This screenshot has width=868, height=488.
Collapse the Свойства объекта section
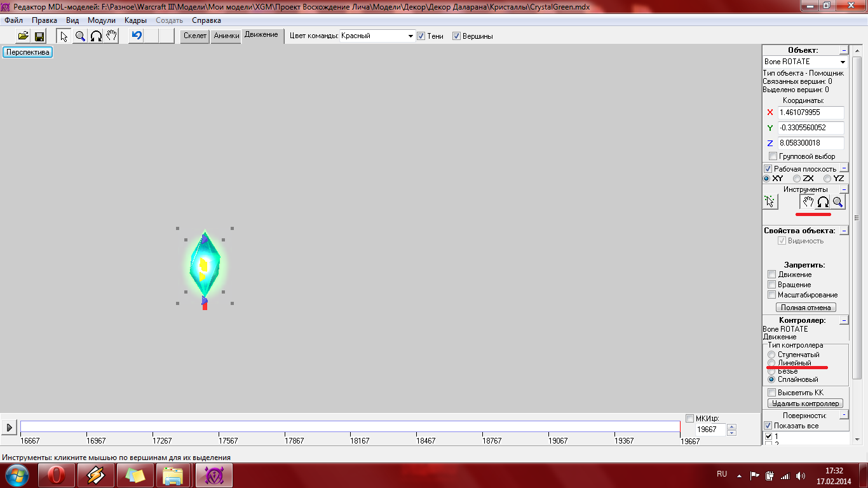[844, 231]
